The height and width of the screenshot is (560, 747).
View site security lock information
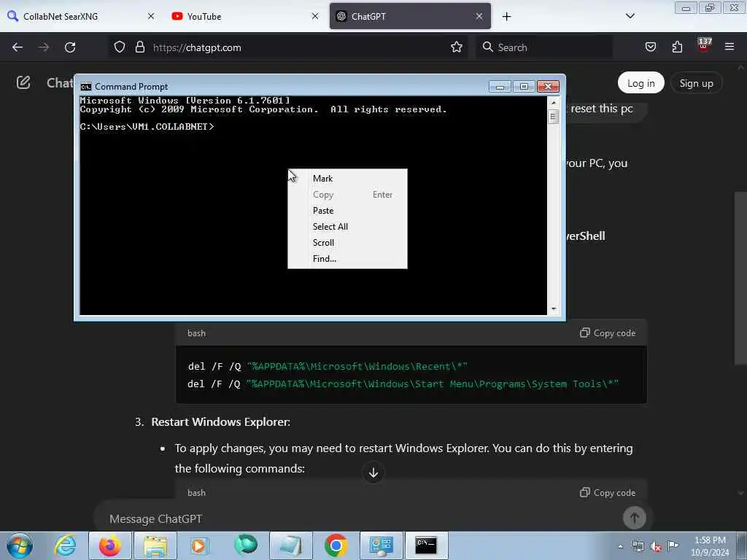(139, 47)
